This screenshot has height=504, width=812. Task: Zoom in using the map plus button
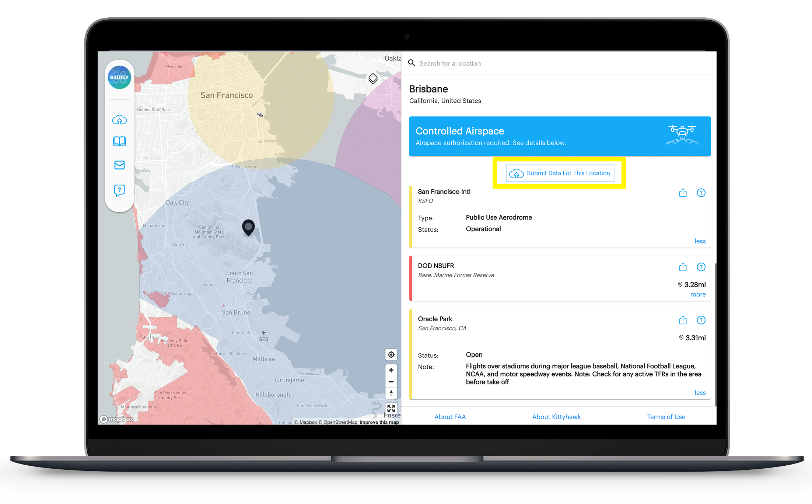tap(391, 370)
